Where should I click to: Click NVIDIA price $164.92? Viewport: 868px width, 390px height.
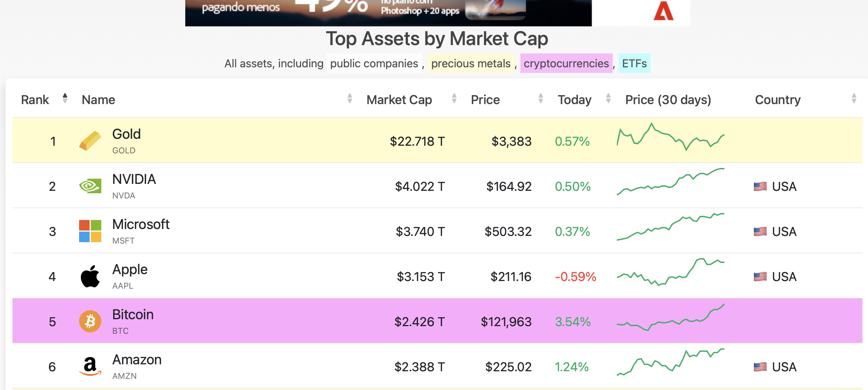509,187
